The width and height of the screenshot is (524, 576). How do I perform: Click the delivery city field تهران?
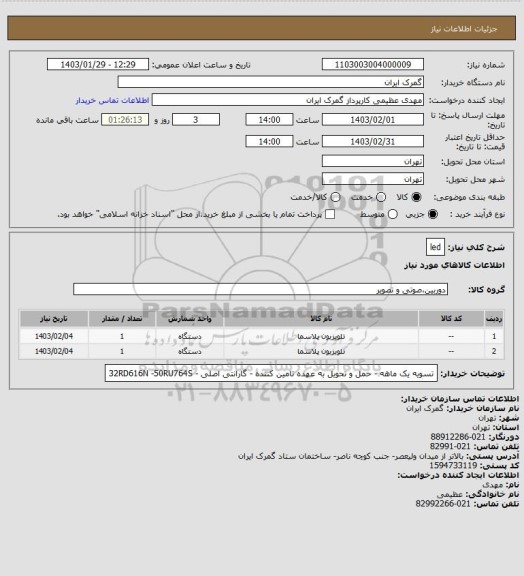pyautogui.click(x=373, y=179)
